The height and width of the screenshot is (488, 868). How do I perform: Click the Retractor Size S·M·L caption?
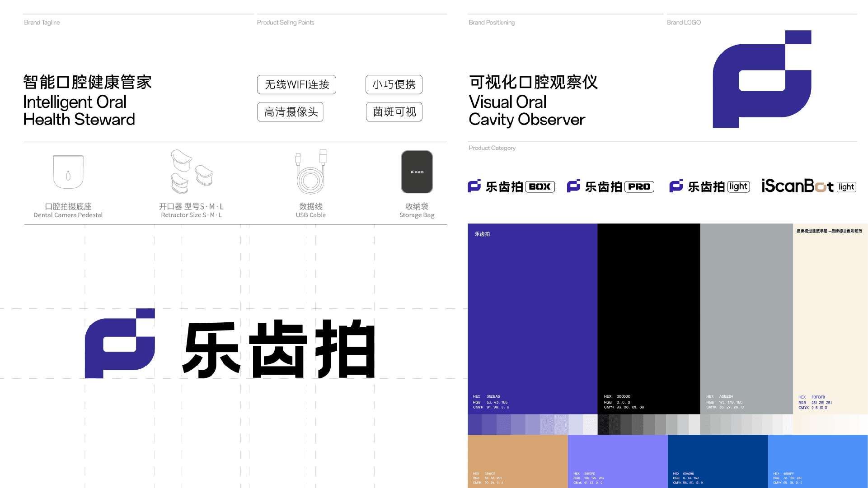point(192,215)
